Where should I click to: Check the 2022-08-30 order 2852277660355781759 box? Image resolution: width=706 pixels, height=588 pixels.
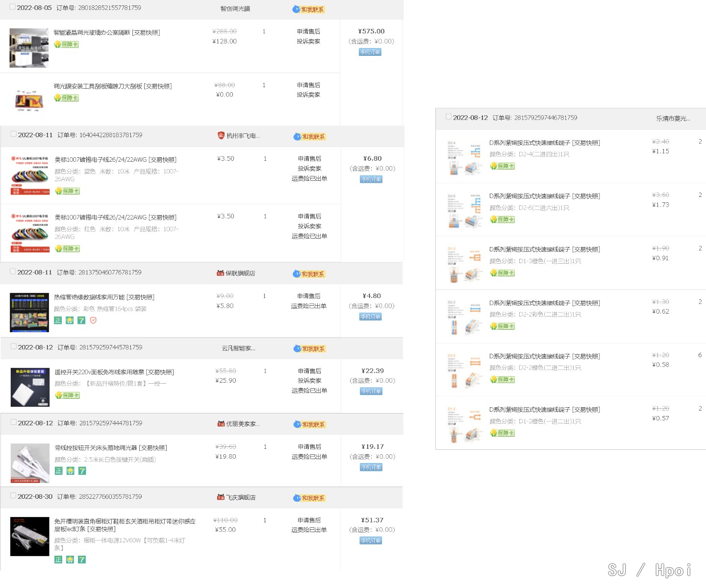(x=13, y=495)
